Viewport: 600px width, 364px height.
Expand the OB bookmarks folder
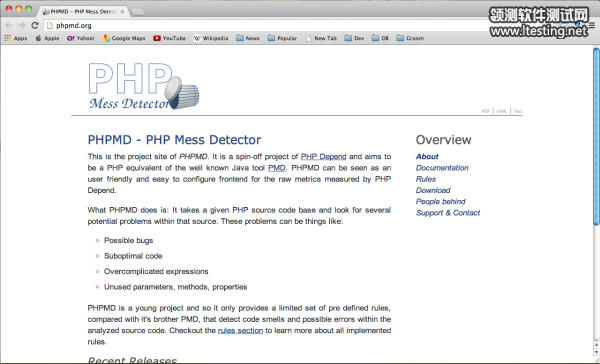click(380, 38)
